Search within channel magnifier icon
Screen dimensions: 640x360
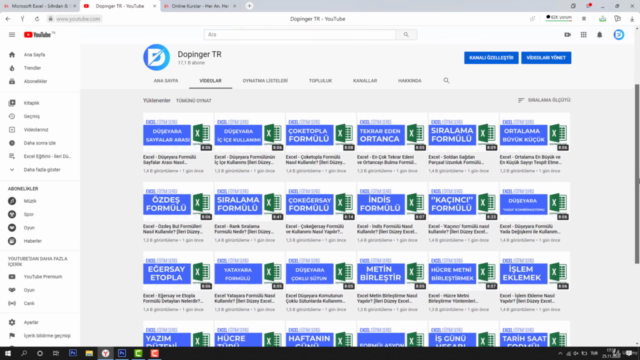pos(446,80)
